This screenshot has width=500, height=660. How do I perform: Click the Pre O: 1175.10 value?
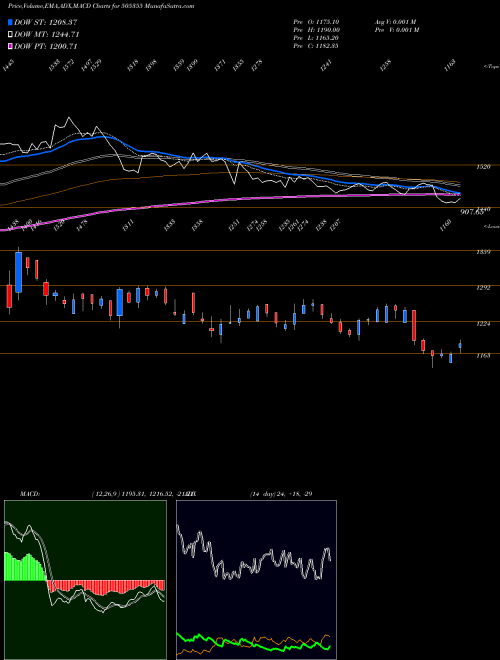316,22
